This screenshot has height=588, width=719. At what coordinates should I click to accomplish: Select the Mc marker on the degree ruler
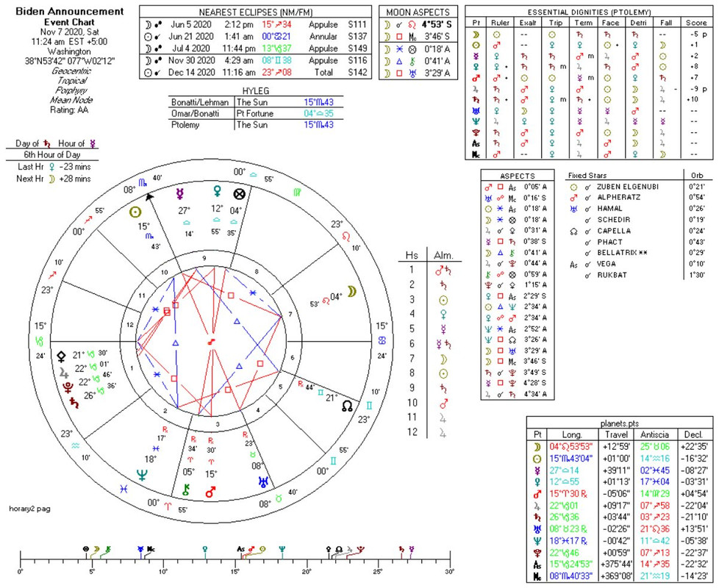point(151,549)
